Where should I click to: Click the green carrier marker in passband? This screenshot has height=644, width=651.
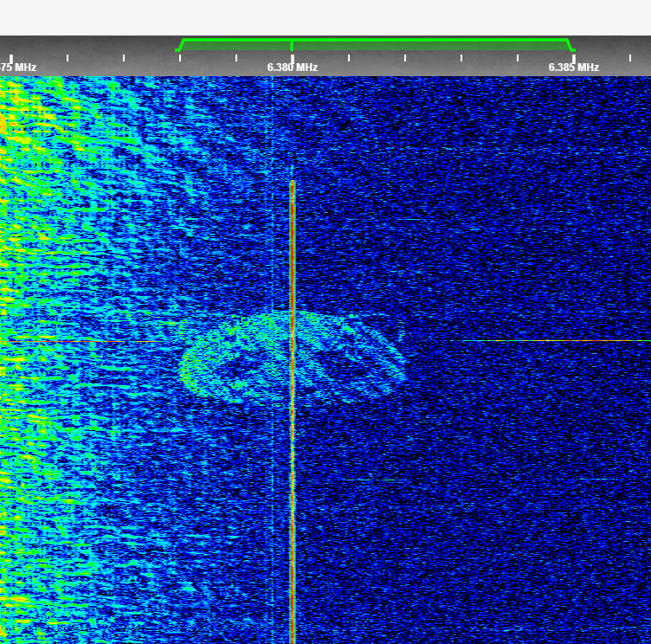(x=292, y=45)
